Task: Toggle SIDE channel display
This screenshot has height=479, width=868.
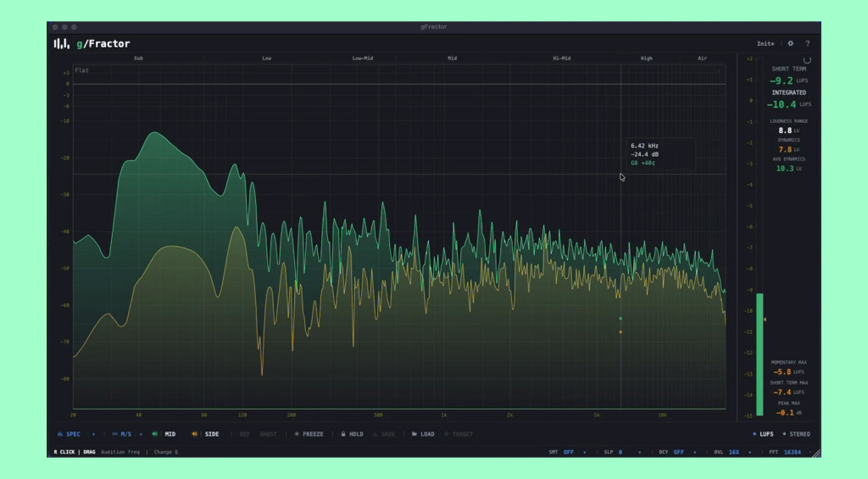Action: coord(212,434)
